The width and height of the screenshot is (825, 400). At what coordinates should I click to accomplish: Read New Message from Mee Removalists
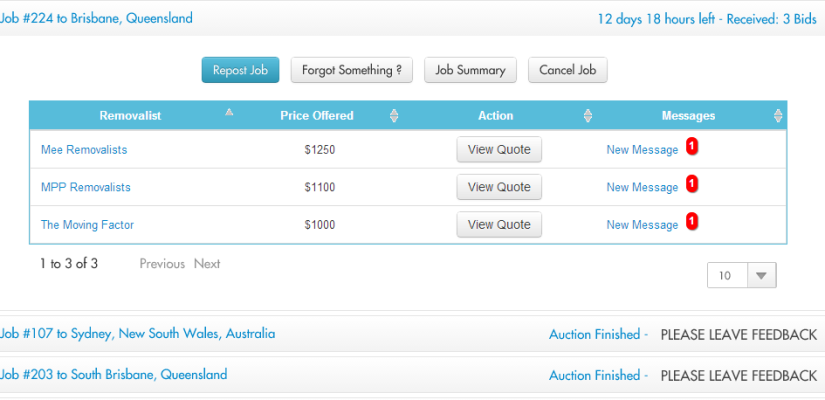coord(642,150)
